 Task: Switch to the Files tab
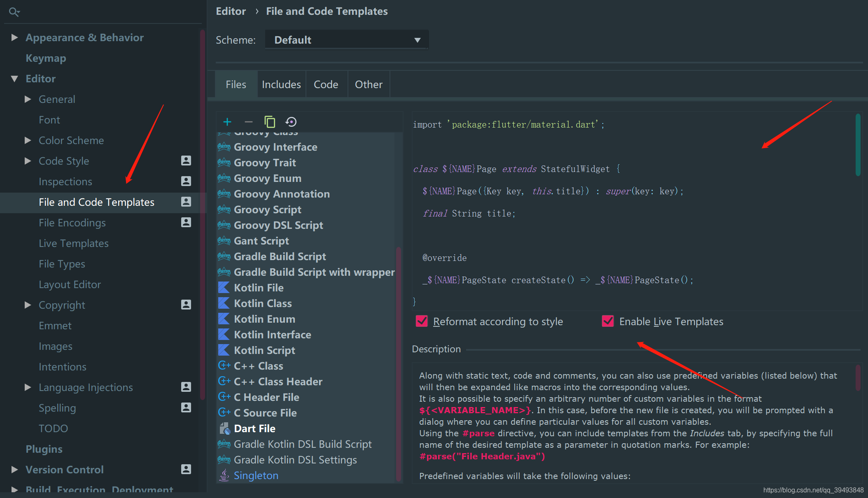tap(236, 84)
